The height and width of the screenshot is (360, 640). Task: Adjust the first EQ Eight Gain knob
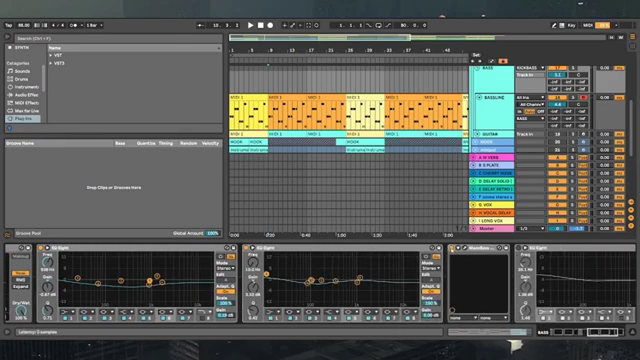48,286
